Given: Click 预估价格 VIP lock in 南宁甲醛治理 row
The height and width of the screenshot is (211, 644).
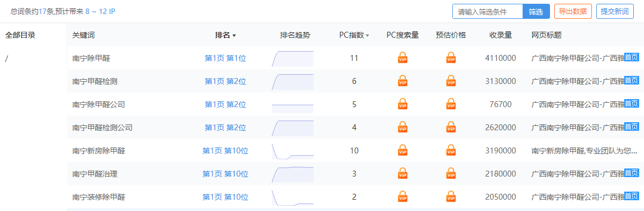Looking at the screenshot, I should click(451, 173).
